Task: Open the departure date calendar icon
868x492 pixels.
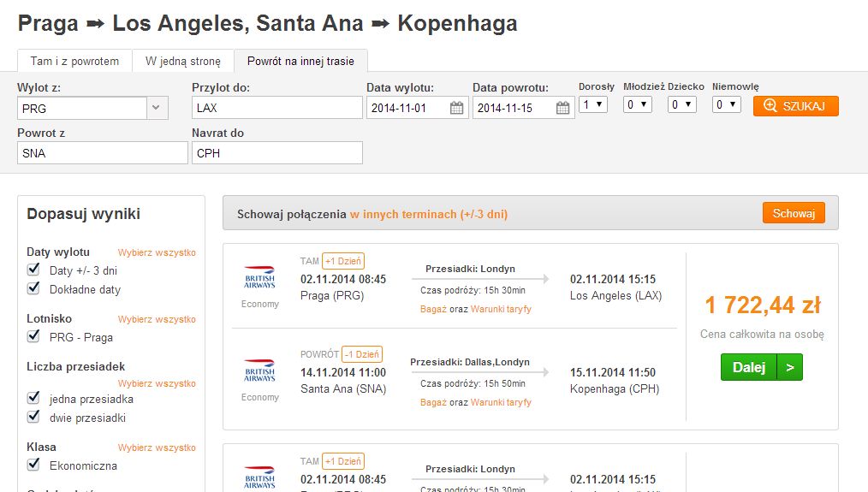Action: tap(457, 108)
